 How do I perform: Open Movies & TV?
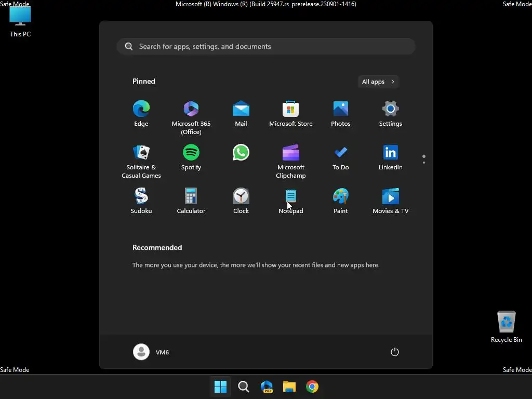coord(391,201)
